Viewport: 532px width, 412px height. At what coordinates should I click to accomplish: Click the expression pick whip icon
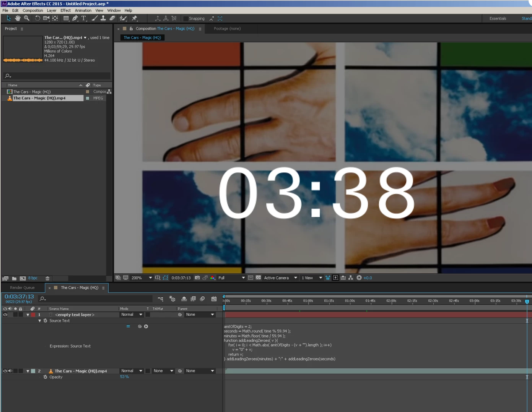click(140, 326)
